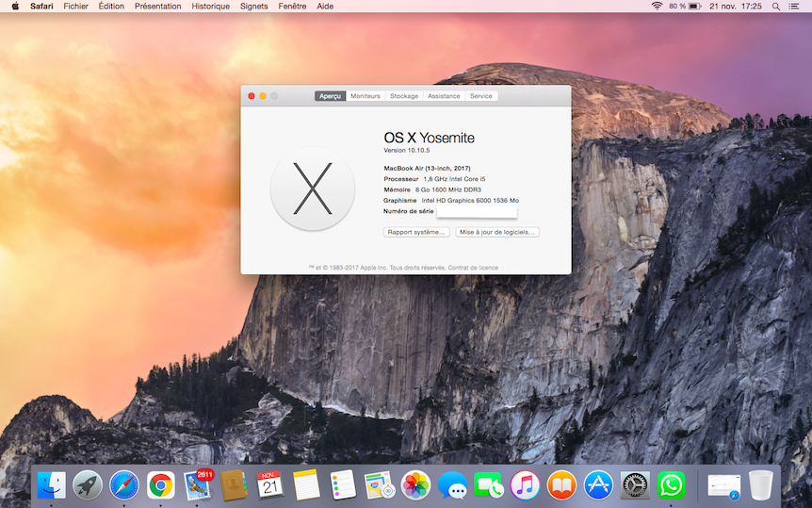Click the Wi-Fi status icon
Image resolution: width=812 pixels, height=508 pixels.
pyautogui.click(x=657, y=7)
